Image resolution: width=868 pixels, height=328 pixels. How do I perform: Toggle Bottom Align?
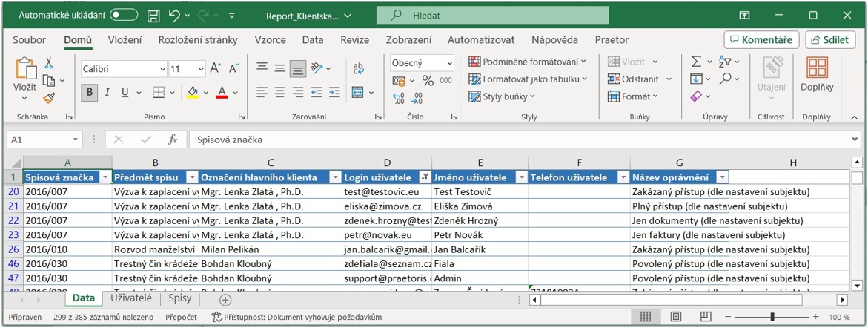[299, 69]
